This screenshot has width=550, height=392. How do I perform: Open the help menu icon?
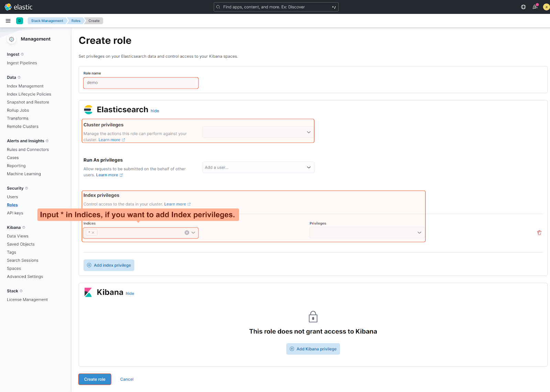pos(523,7)
